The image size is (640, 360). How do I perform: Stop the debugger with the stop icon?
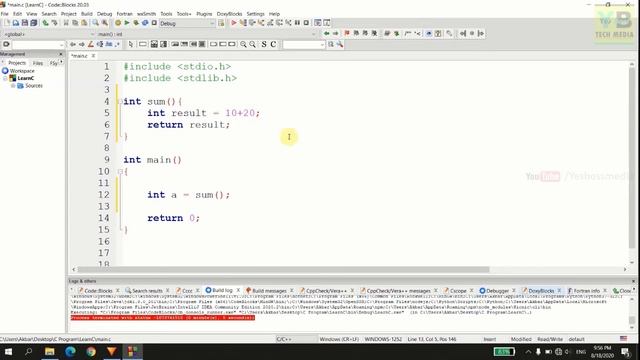[x=306, y=23]
